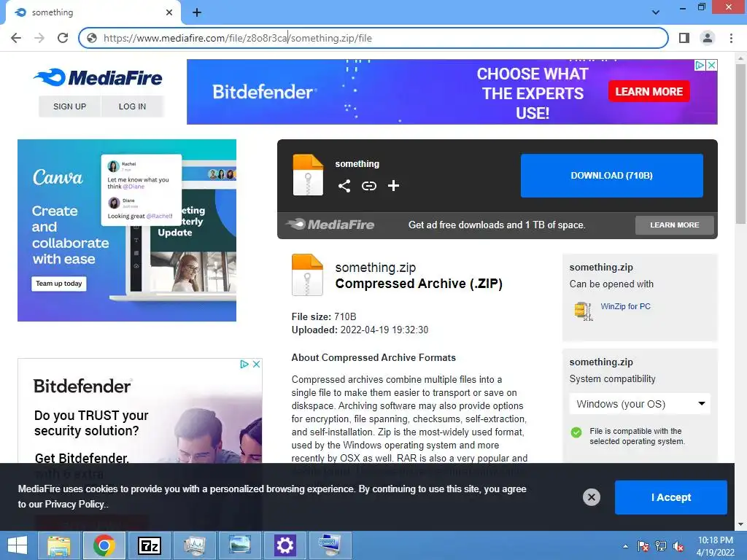The image size is (747, 560).
Task: Open the Chrome profile avatar
Action: click(708, 38)
